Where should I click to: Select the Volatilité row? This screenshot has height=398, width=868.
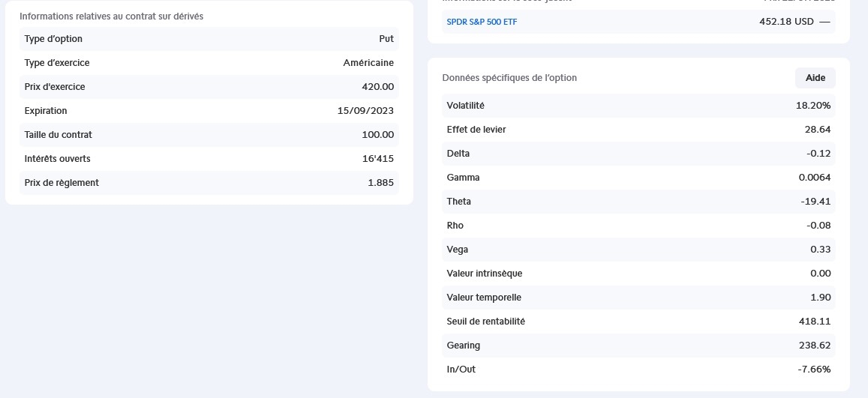(638, 106)
